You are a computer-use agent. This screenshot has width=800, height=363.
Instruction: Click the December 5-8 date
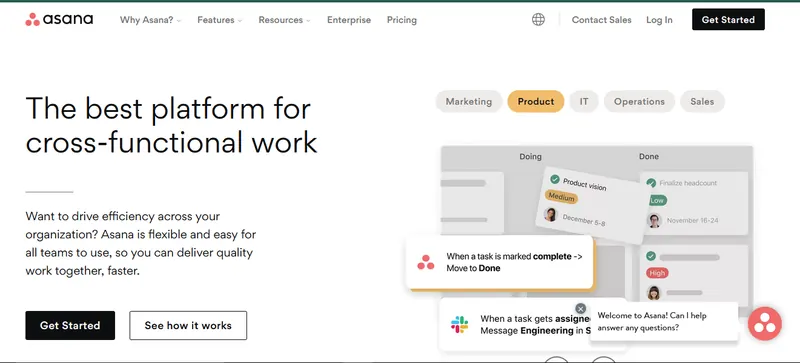pyautogui.click(x=584, y=220)
